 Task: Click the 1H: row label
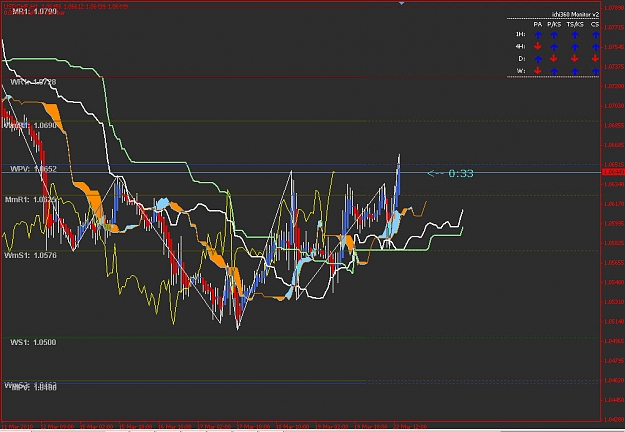tap(520, 35)
